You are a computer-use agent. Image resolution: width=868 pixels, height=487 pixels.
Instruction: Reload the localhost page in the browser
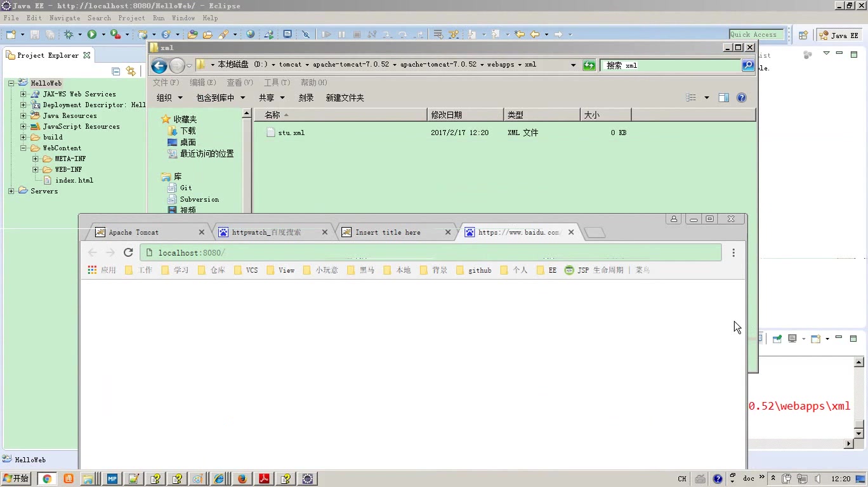click(128, 252)
